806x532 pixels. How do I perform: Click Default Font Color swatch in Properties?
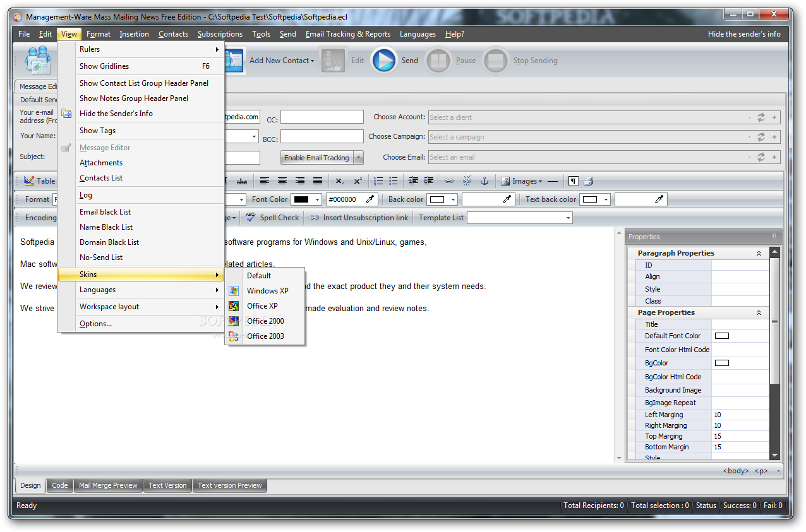pos(721,336)
